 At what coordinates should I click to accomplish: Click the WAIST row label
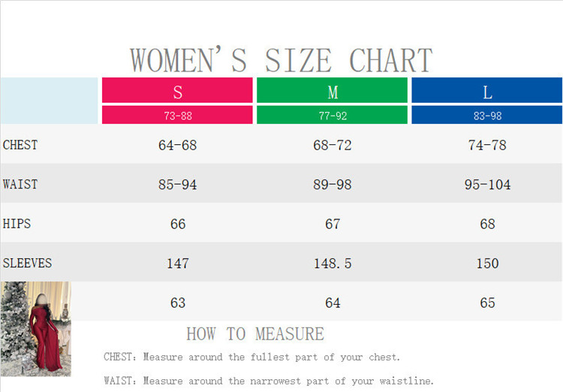(x=20, y=184)
